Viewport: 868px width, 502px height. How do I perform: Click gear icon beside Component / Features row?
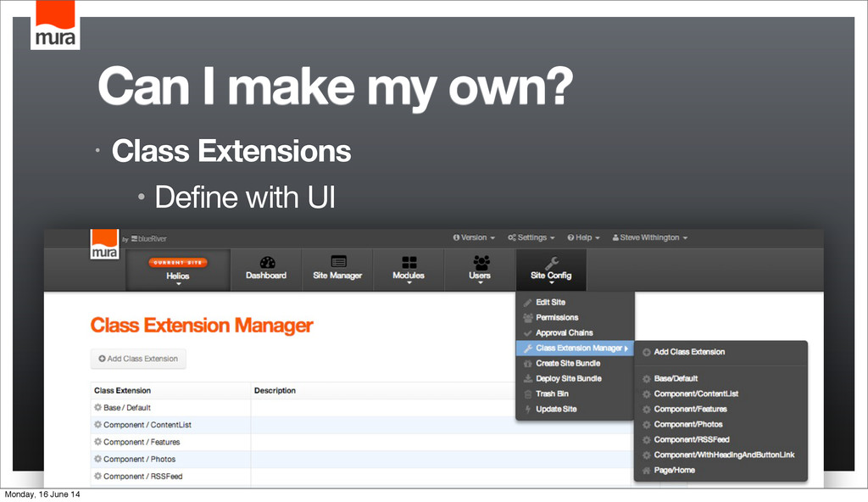point(98,442)
